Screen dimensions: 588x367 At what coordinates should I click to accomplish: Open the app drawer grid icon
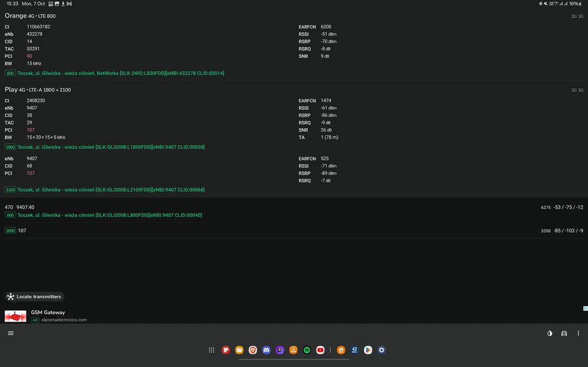(x=211, y=350)
